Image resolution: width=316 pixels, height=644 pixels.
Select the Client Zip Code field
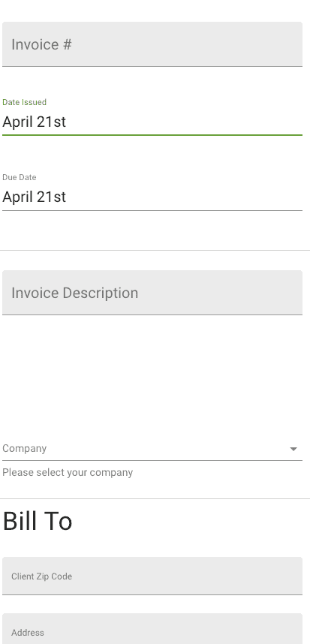click(152, 576)
